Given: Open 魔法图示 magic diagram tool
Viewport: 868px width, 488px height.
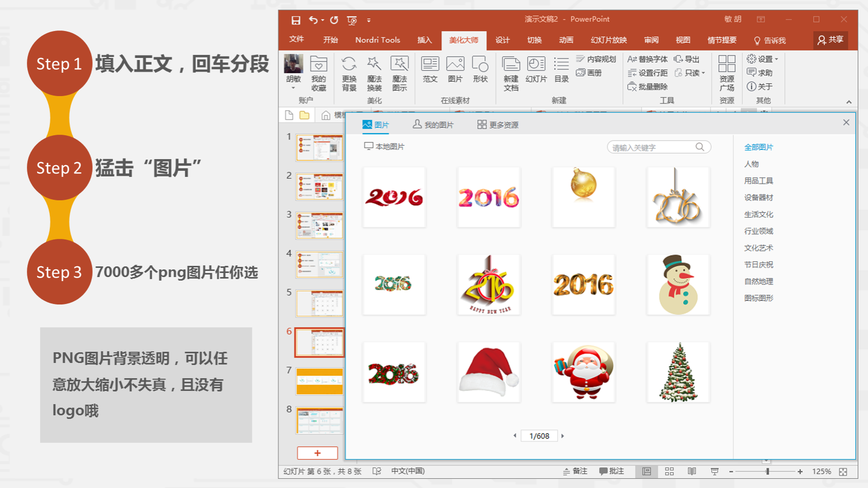Looking at the screenshot, I should (x=399, y=73).
